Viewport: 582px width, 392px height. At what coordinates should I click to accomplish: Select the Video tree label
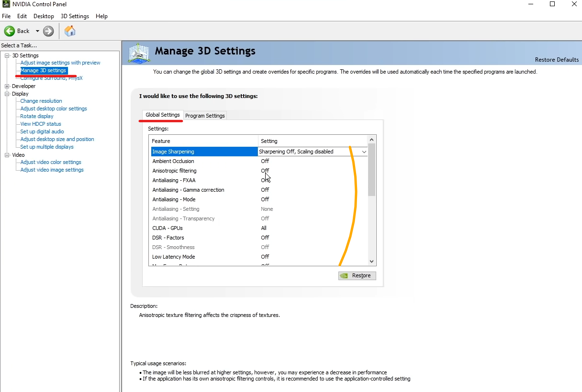pos(18,155)
